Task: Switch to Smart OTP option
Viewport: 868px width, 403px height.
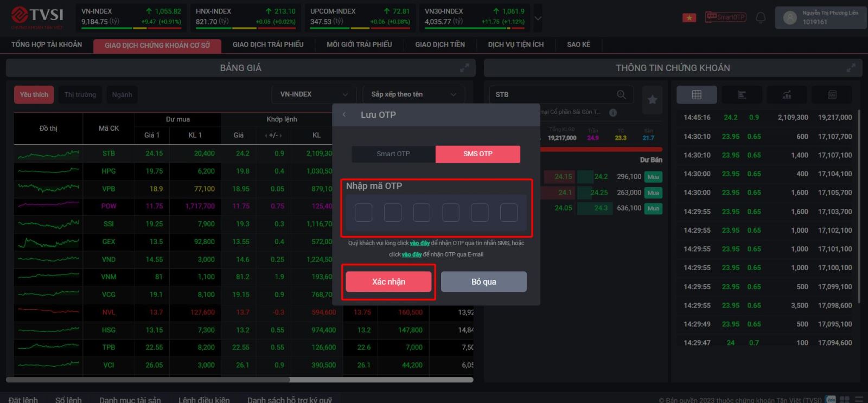Action: click(x=393, y=154)
